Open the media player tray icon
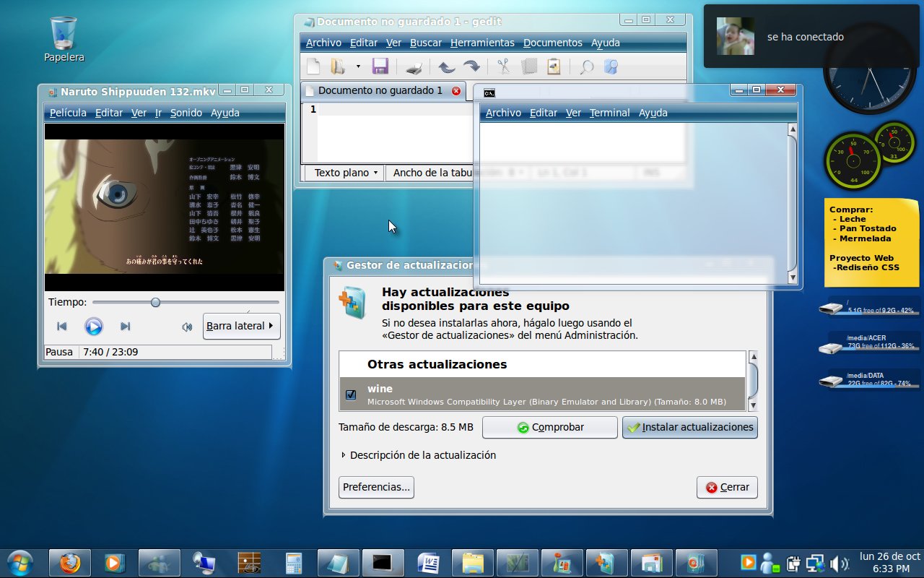The height and width of the screenshot is (578, 924). 749,561
